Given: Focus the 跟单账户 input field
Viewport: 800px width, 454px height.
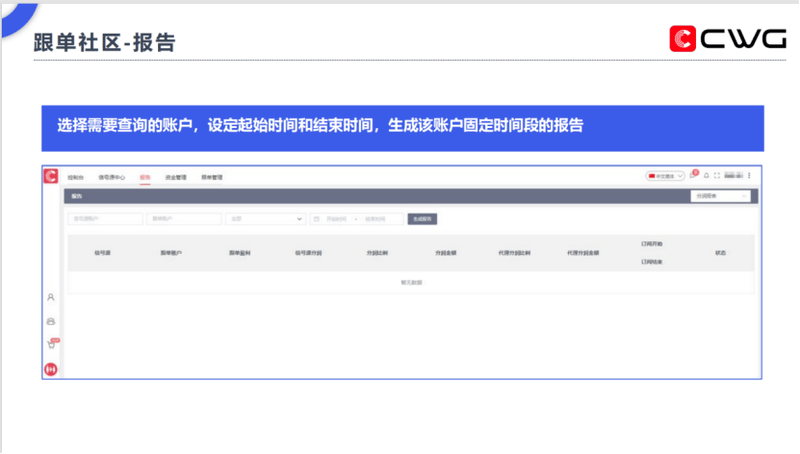Looking at the screenshot, I should coord(184,219).
